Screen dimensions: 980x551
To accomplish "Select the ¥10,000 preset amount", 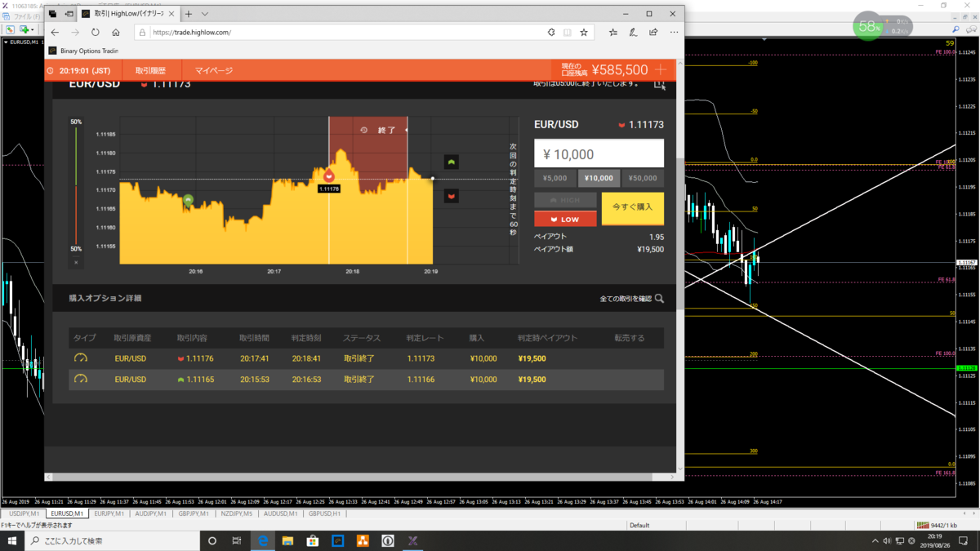I will pyautogui.click(x=599, y=178).
